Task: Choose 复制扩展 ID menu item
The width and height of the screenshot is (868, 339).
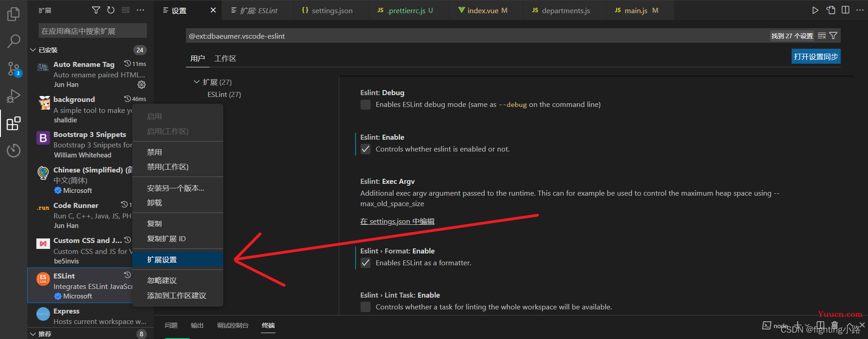Action: [x=178, y=239]
